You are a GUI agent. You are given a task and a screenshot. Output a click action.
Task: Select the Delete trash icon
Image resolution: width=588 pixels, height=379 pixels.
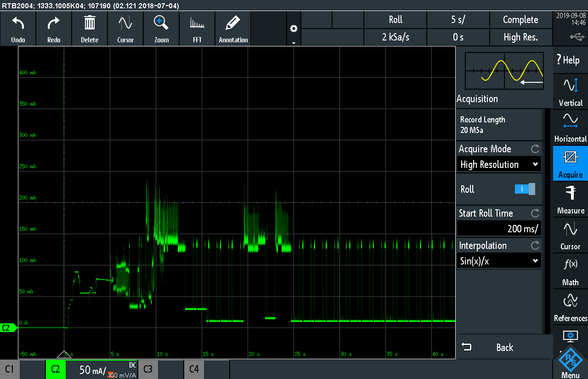click(90, 23)
